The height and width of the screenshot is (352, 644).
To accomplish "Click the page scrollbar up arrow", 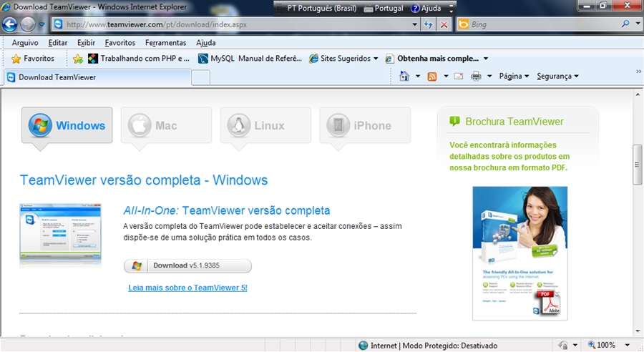I will [x=638, y=94].
